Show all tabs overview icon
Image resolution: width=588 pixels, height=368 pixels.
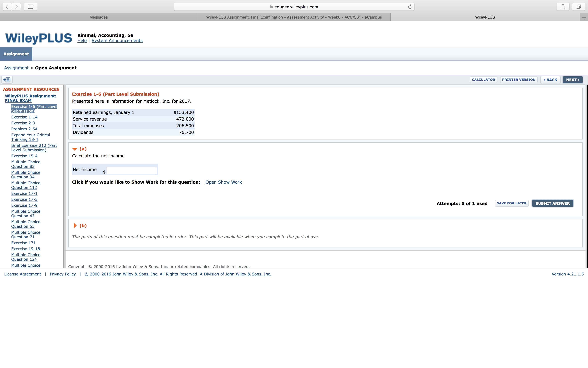click(579, 7)
